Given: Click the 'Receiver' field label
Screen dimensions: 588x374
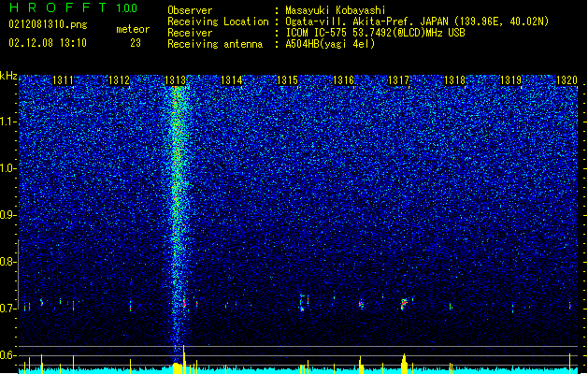Looking at the screenshot, I should tap(190, 33).
